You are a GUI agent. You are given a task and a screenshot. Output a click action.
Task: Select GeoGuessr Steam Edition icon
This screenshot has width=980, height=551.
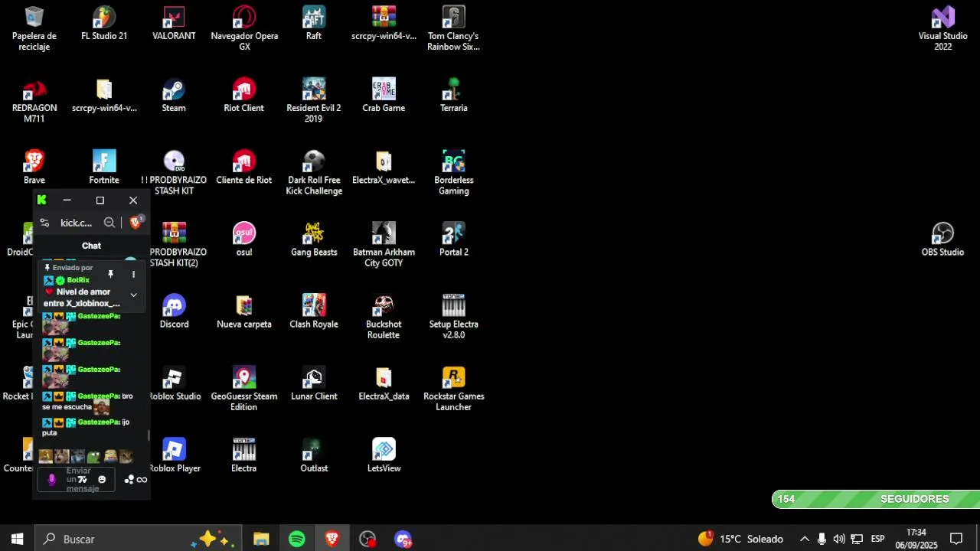coord(244,389)
